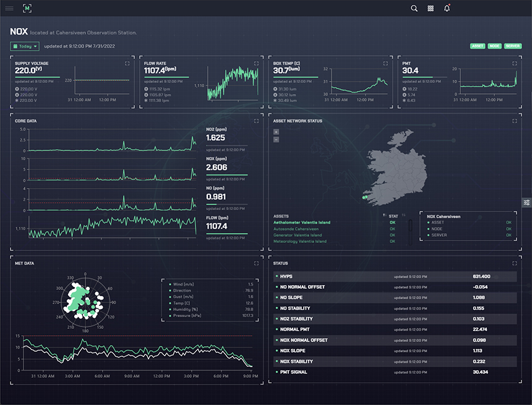Click the M logo icon
The image size is (532, 405).
point(27,9)
